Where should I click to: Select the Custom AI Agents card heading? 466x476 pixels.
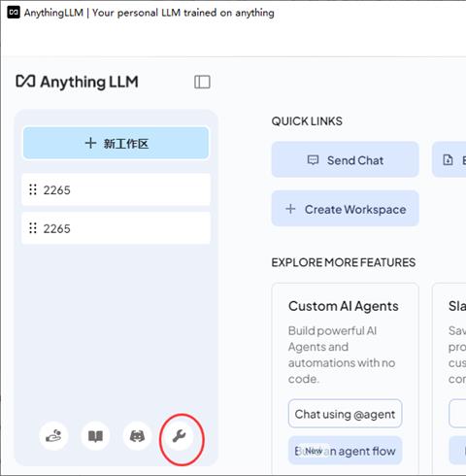[344, 306]
